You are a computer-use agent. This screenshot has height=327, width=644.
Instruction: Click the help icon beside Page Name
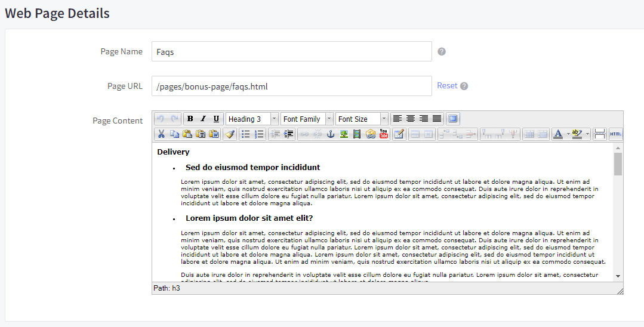(x=442, y=51)
